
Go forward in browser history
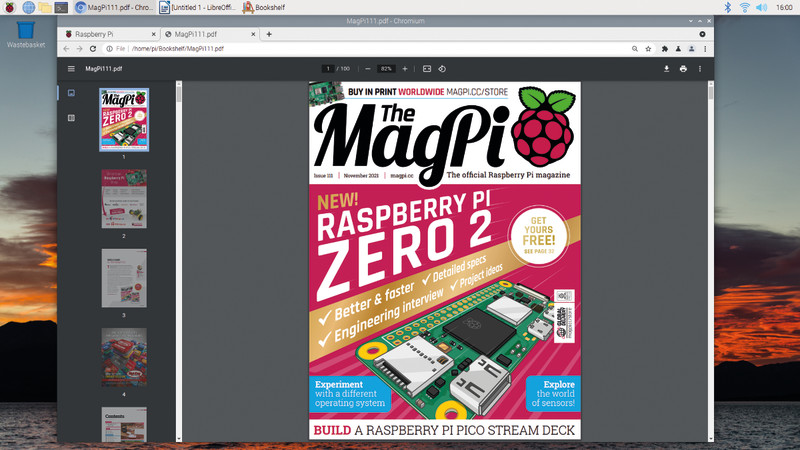click(80, 48)
